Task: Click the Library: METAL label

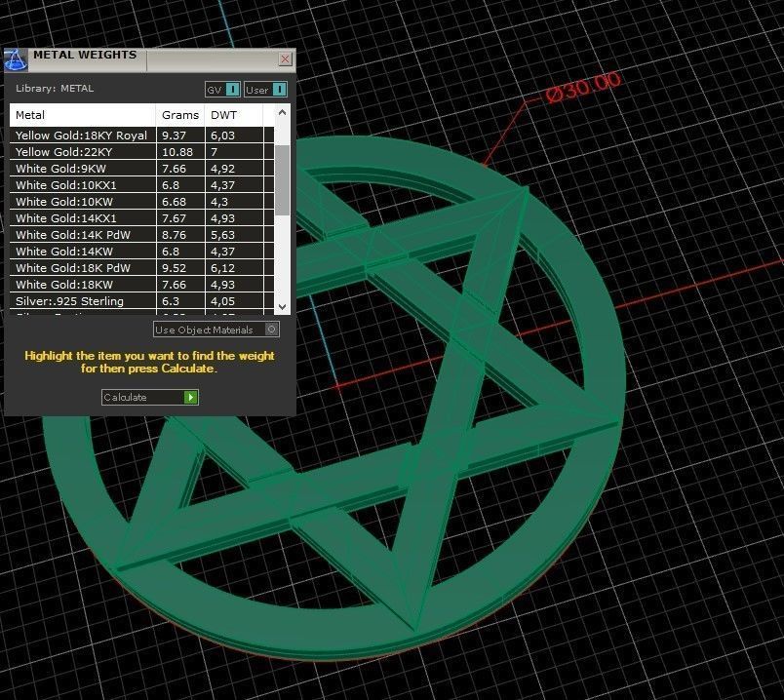Action: [x=55, y=88]
